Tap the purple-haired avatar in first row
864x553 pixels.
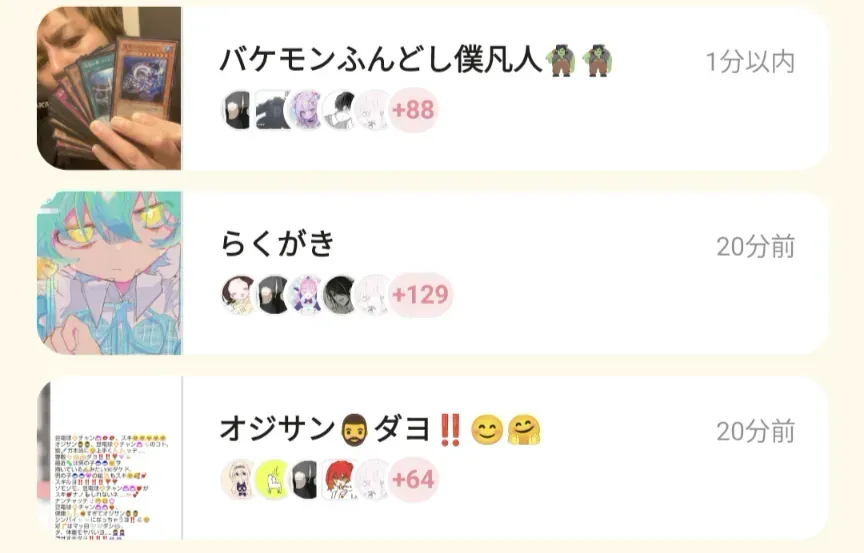pos(305,110)
